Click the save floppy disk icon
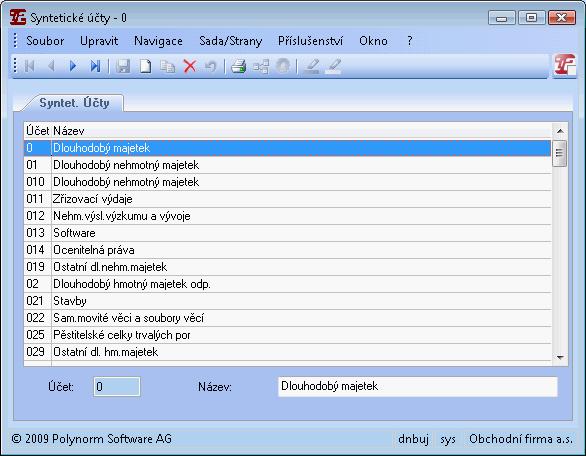Image resolution: width=586 pixels, height=456 pixels. click(x=123, y=66)
